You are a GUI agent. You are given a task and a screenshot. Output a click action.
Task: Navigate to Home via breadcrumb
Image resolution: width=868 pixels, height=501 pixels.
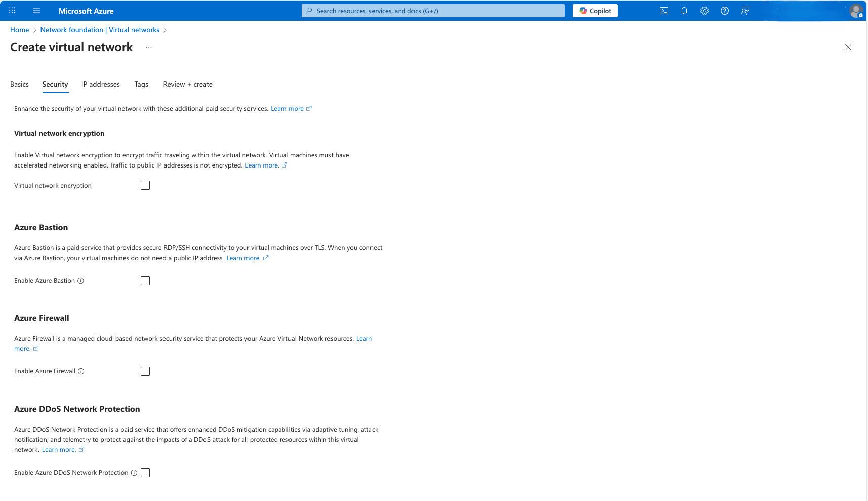coord(19,30)
